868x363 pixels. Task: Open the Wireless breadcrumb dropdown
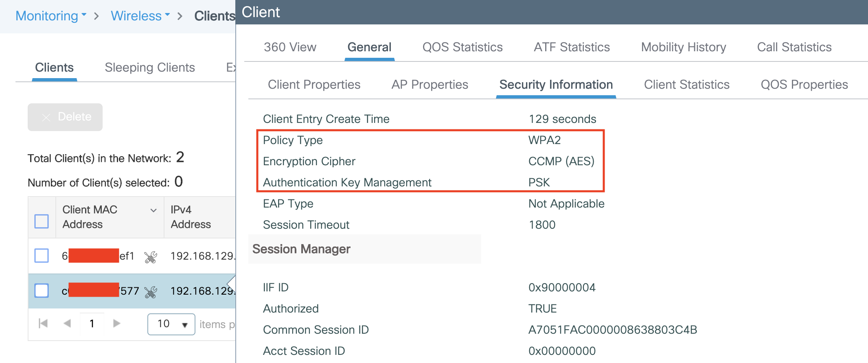(140, 16)
